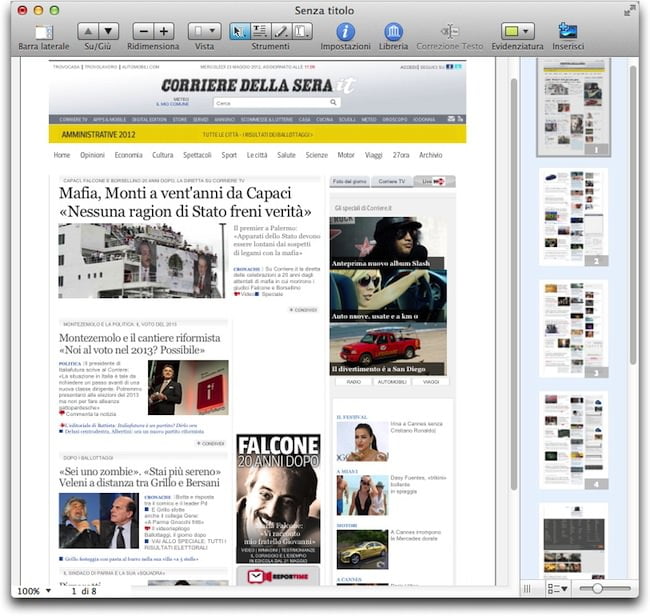The width and height of the screenshot is (650, 616).
Task: Click the page up arrow in Su/Giù
Action: [x=87, y=32]
